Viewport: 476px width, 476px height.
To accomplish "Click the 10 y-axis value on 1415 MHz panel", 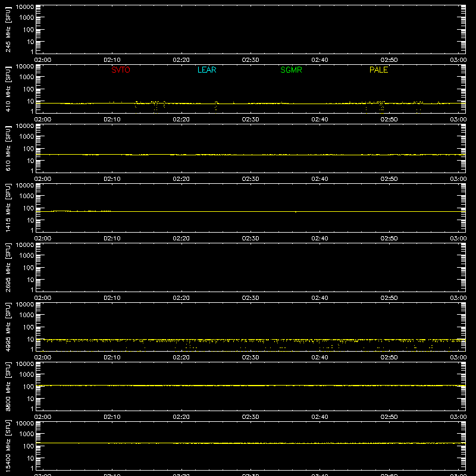I will click(30, 220).
